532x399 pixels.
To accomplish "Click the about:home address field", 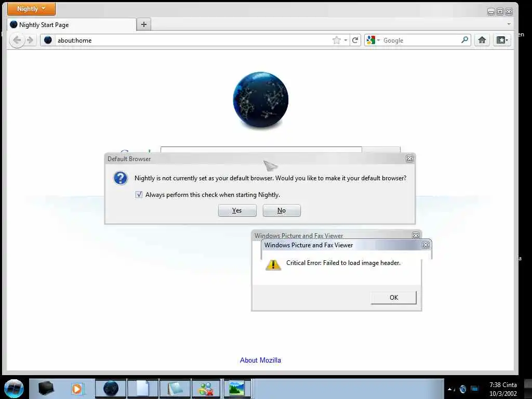I will pos(193,41).
